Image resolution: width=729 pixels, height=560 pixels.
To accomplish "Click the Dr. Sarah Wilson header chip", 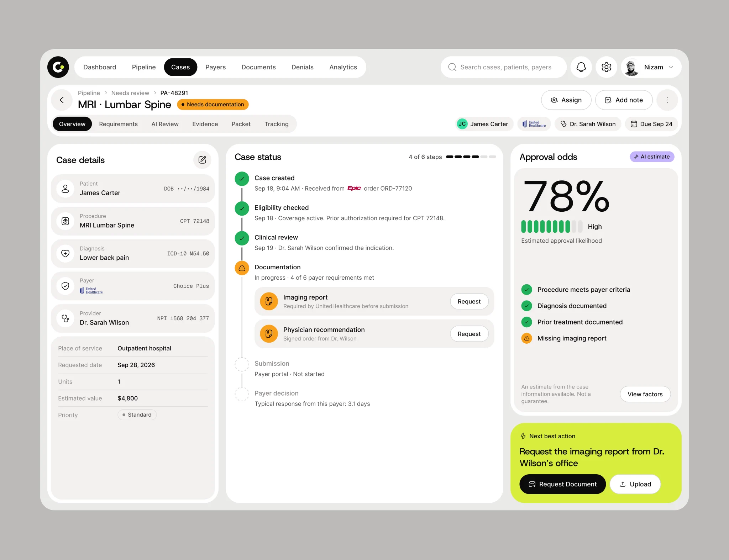I will click(588, 124).
